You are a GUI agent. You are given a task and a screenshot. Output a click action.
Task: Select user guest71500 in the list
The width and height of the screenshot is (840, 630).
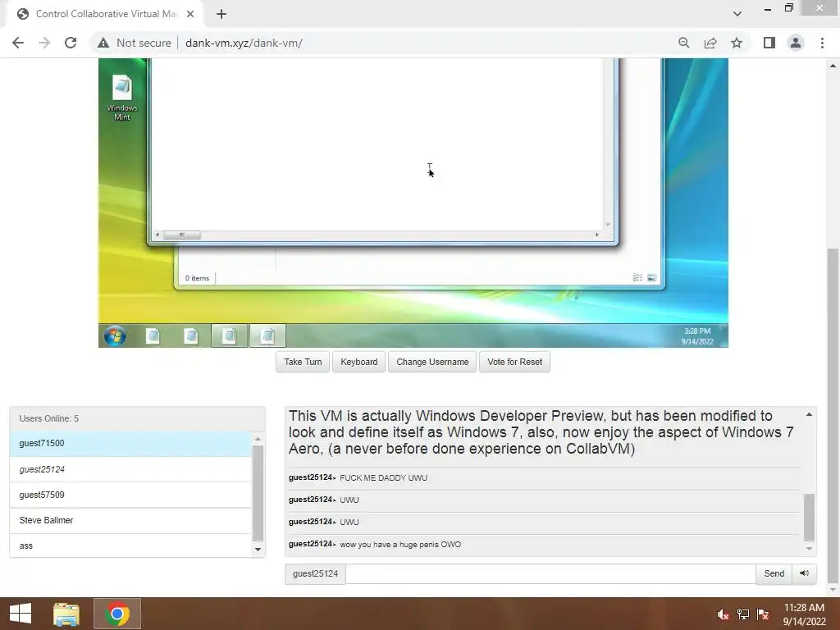tap(130, 444)
